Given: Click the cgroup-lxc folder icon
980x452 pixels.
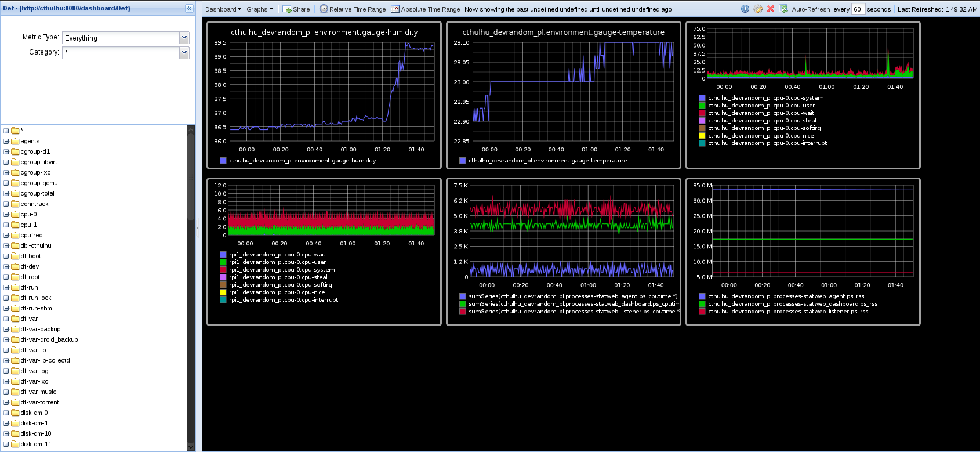Looking at the screenshot, I should (15, 172).
